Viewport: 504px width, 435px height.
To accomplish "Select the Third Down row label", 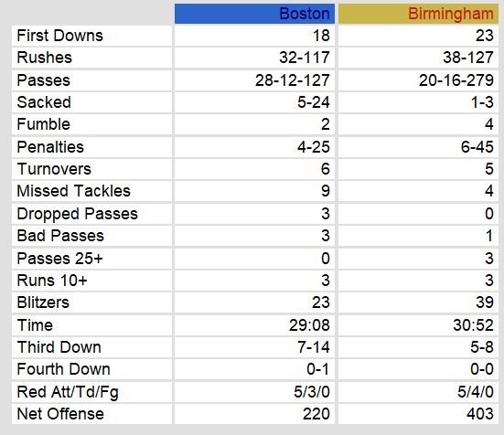I will click(x=59, y=347).
